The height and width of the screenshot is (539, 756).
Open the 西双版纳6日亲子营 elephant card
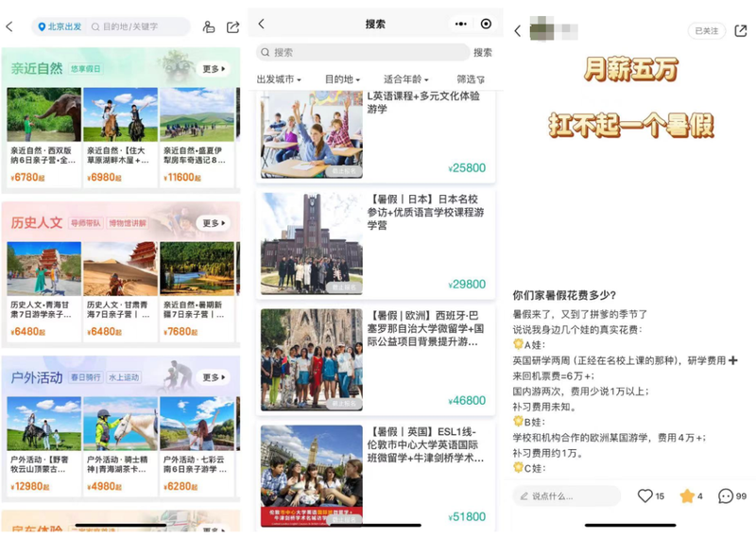(x=43, y=137)
